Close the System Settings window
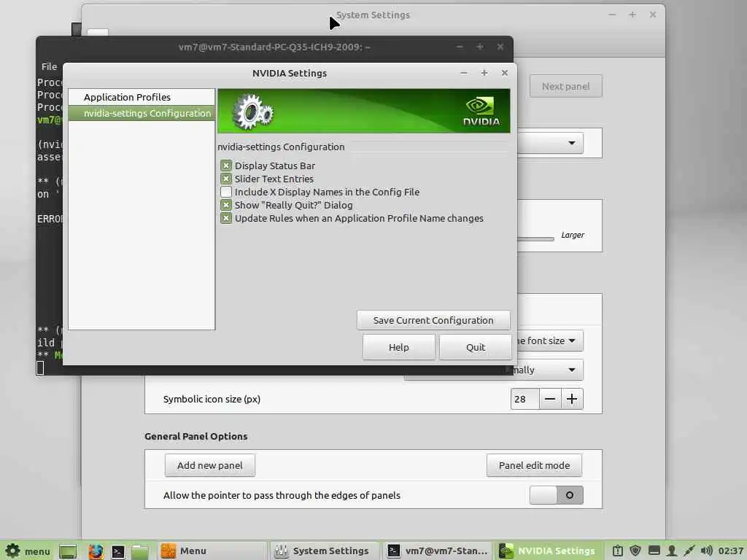The width and height of the screenshot is (747, 560). (x=653, y=15)
